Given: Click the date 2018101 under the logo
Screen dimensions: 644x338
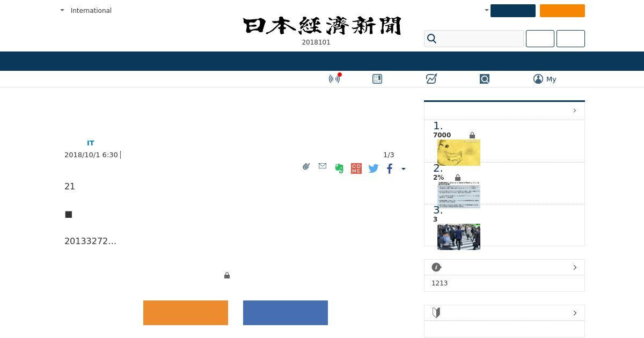Looking at the screenshot, I should coord(316,42).
